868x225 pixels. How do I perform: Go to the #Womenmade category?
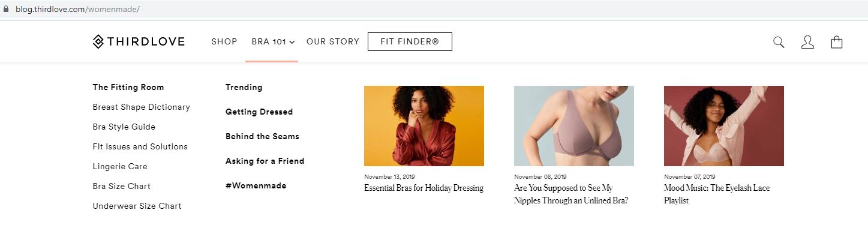[256, 185]
